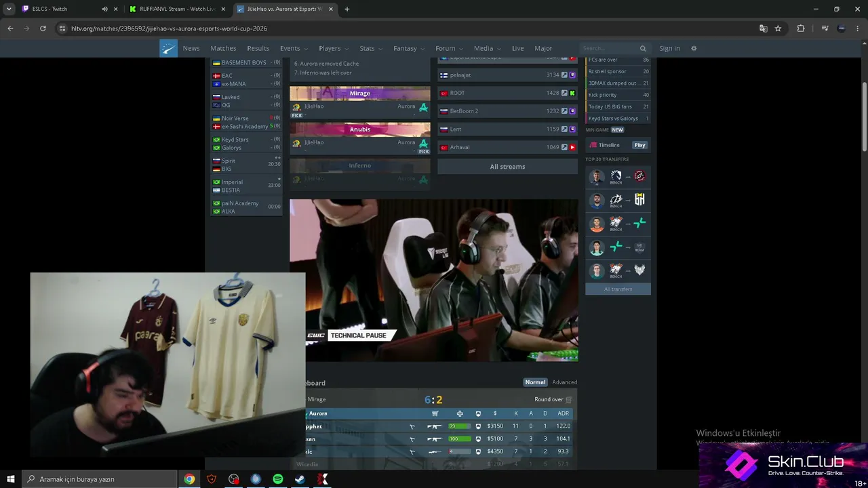The height and width of the screenshot is (488, 868).
Task: Click the '$5100' money value in scoreboard
Action: [495, 439]
